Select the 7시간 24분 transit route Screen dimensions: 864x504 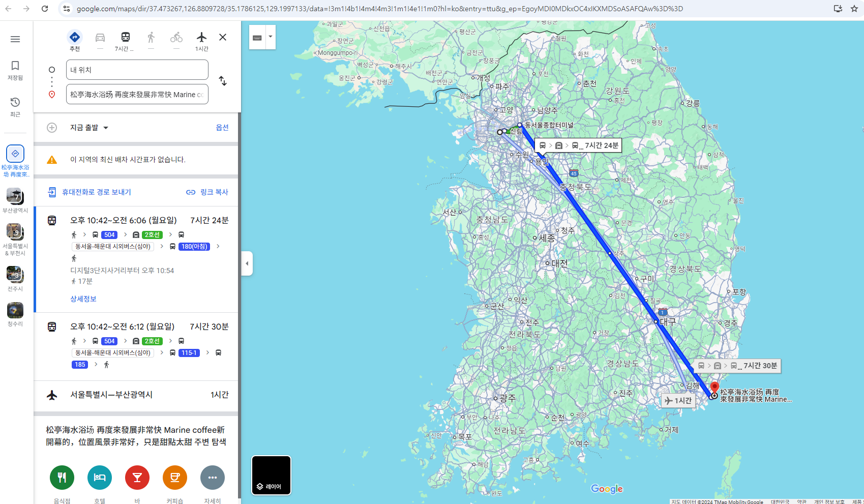tap(136, 259)
